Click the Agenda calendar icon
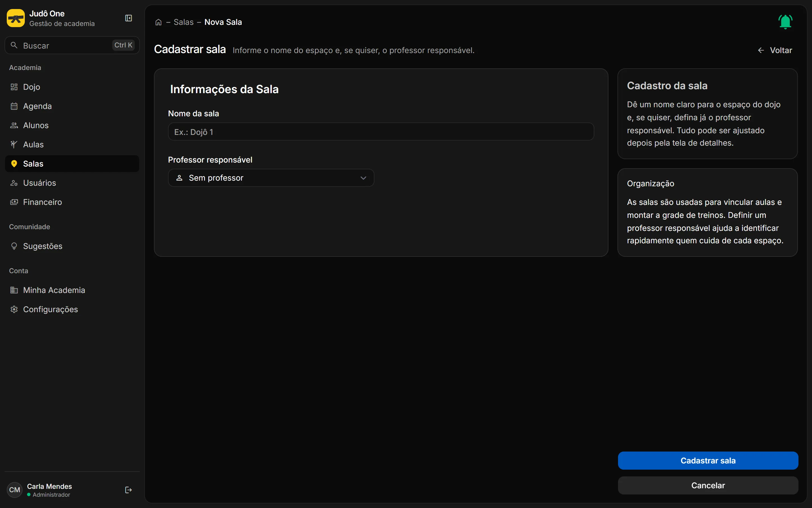The height and width of the screenshot is (508, 812). click(x=14, y=106)
